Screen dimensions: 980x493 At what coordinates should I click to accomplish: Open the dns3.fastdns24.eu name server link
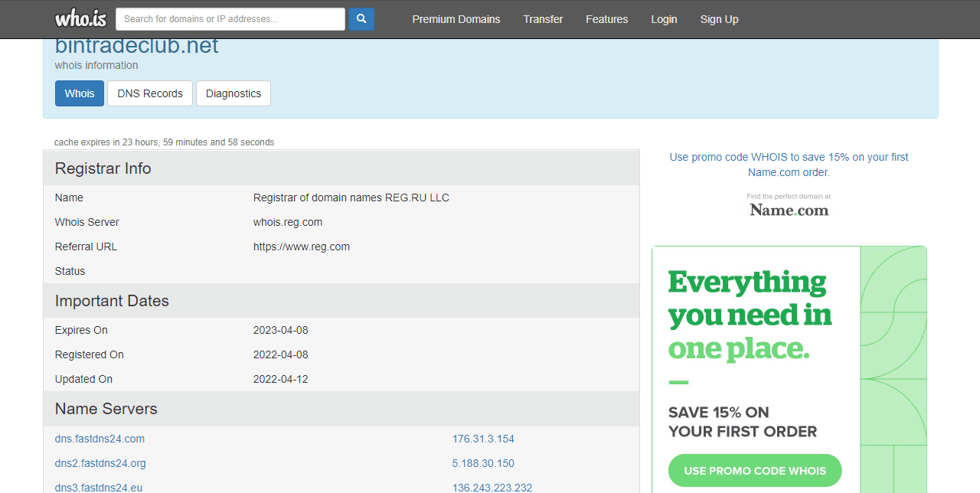tap(99, 487)
